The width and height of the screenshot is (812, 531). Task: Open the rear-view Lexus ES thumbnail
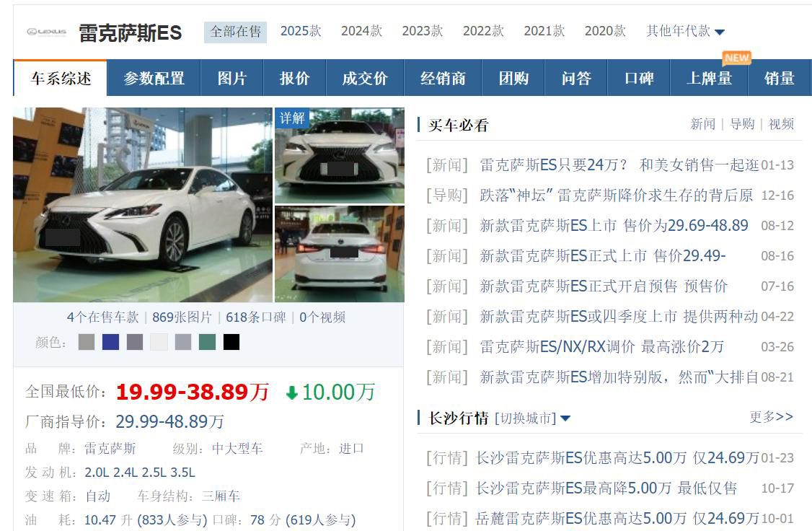340,254
